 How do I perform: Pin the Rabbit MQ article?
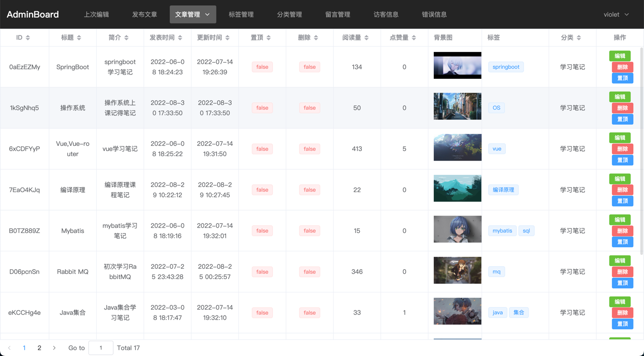tap(623, 283)
